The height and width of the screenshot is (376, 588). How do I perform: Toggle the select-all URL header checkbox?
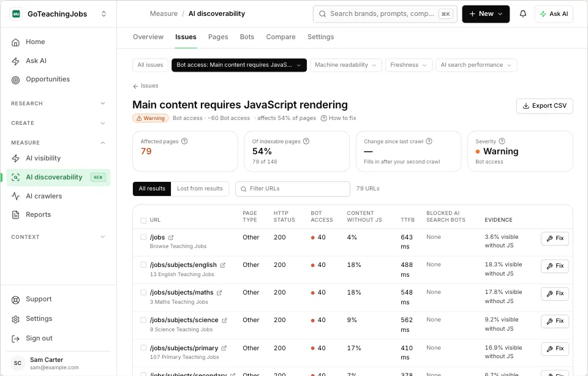[143, 220]
